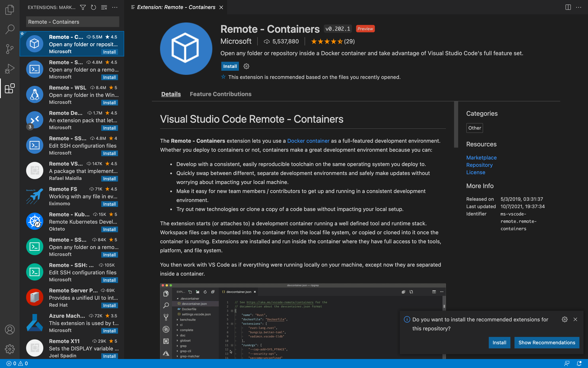Screen dimensions: 588x368
Task: Install Remote - Kubernetes by Okteto
Action: point(109,229)
